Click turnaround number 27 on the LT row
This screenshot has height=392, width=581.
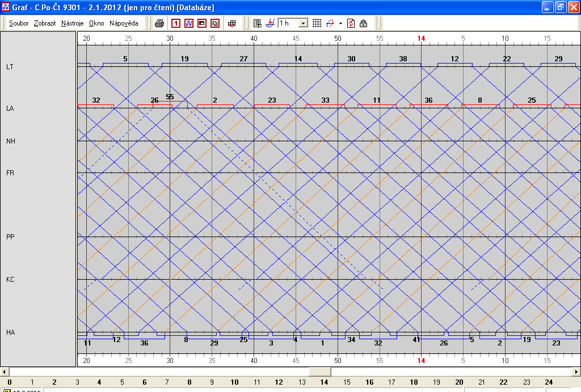pos(243,59)
